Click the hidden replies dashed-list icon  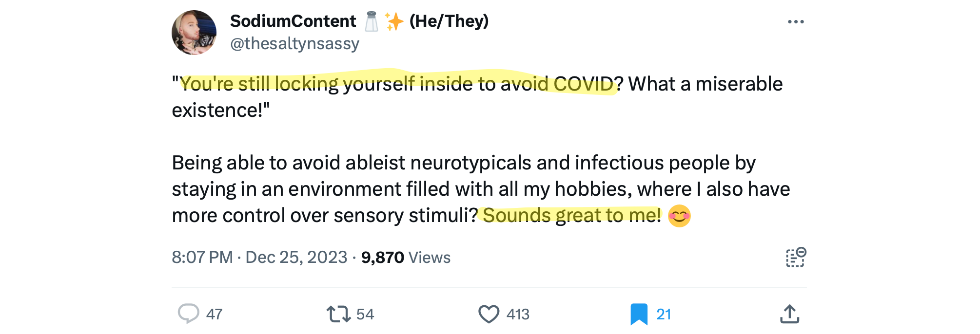[x=795, y=257]
